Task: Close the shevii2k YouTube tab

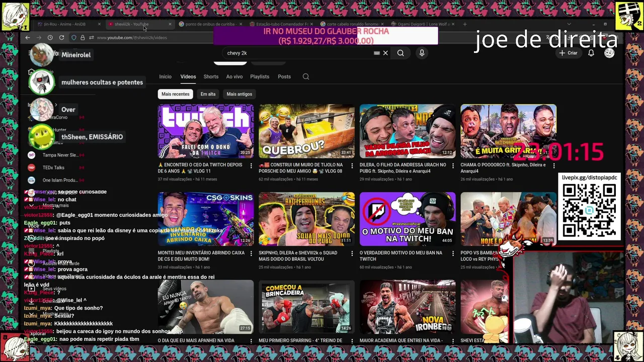Action: pyautogui.click(x=170, y=24)
